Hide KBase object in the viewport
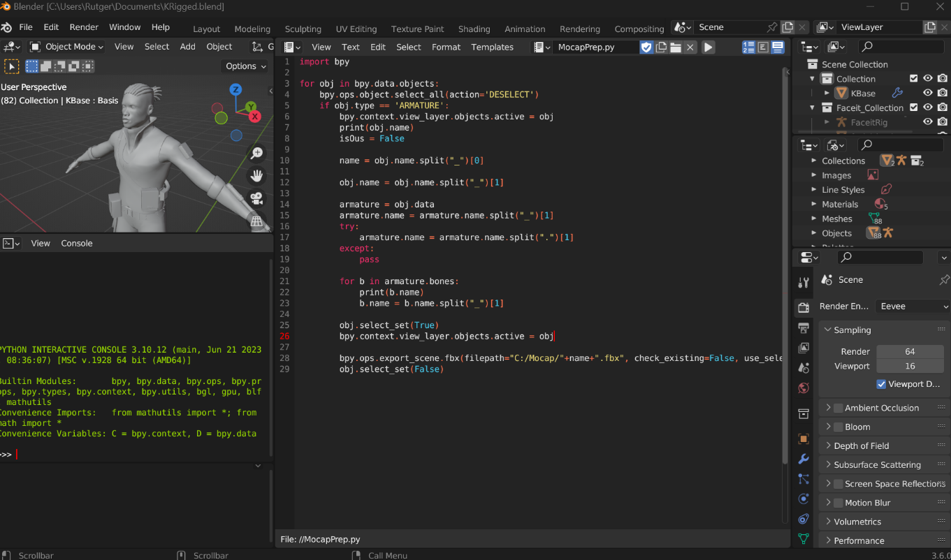Screen dimensions: 951x560 click(928, 93)
